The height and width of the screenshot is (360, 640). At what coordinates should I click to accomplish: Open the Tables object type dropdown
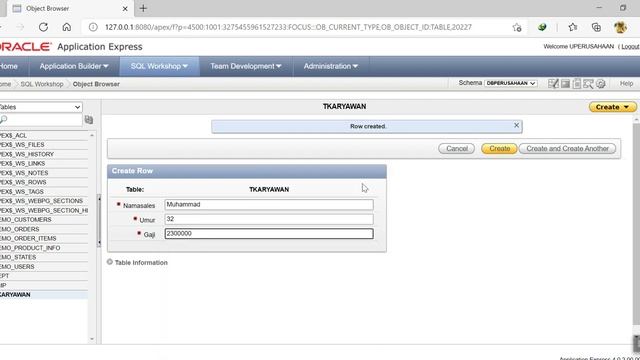[x=41, y=107]
